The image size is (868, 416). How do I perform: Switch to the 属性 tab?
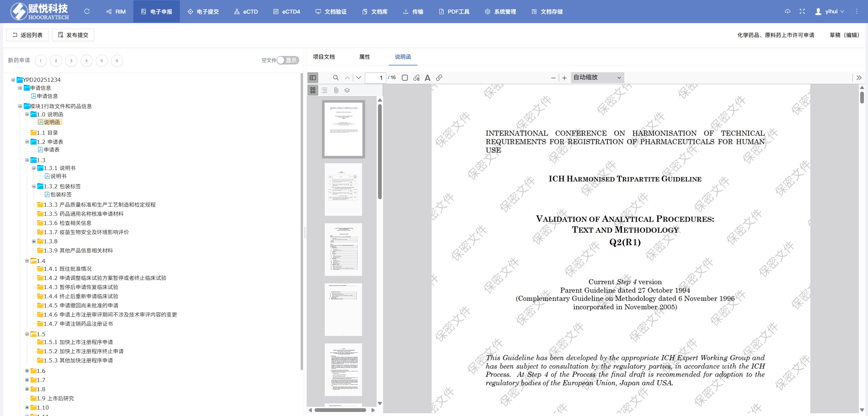tap(364, 57)
